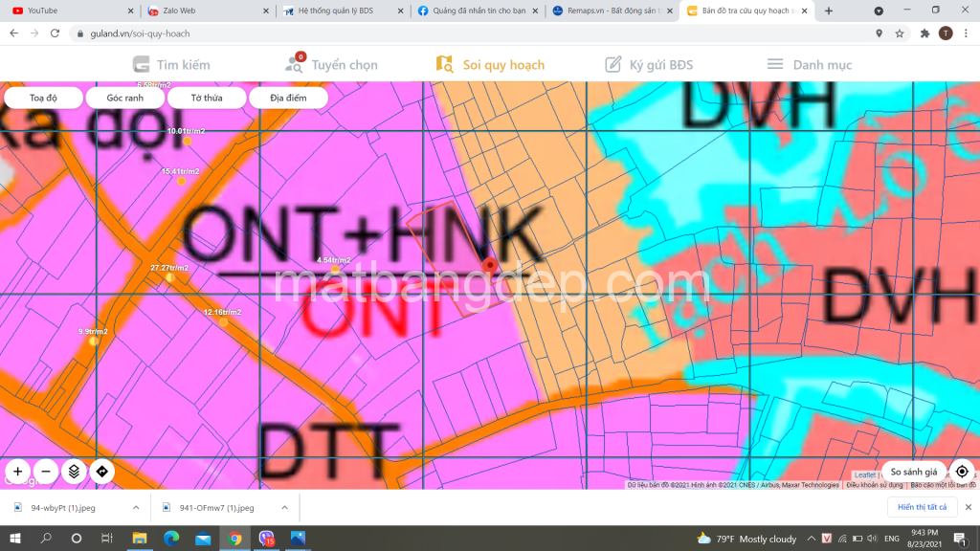Click the So sánh giá button
Viewport: 980px width, 551px height.
[x=914, y=472]
